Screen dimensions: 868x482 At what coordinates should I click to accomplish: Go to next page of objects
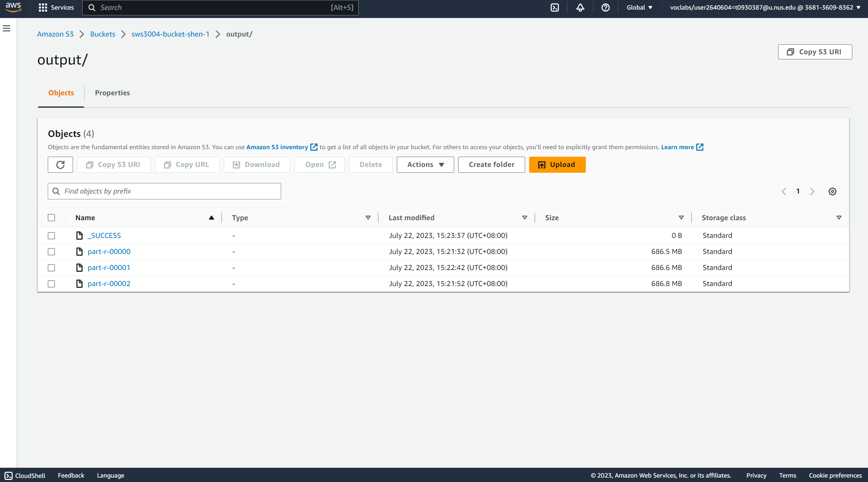click(812, 192)
